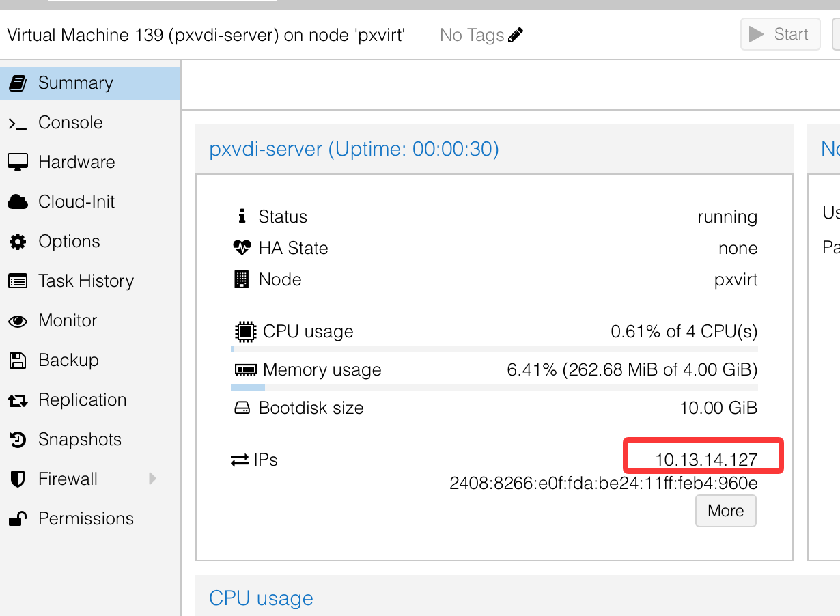840x616 pixels.
Task: Click the Start button
Action: (x=781, y=34)
